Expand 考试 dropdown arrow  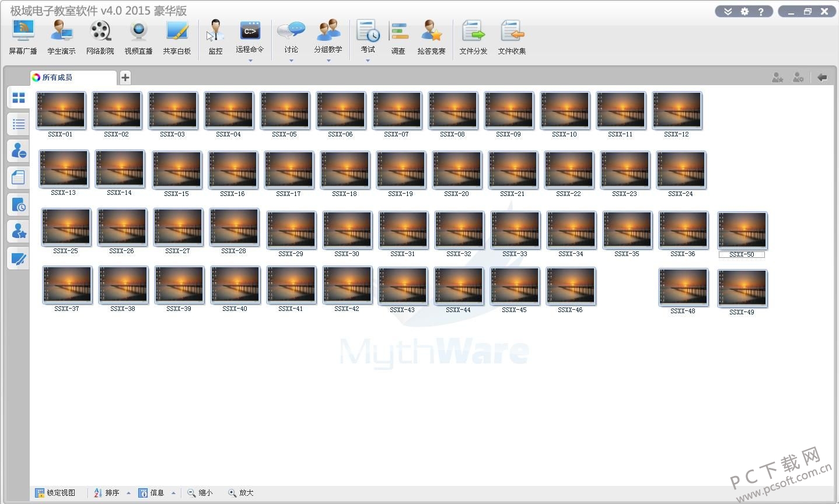[368, 60]
